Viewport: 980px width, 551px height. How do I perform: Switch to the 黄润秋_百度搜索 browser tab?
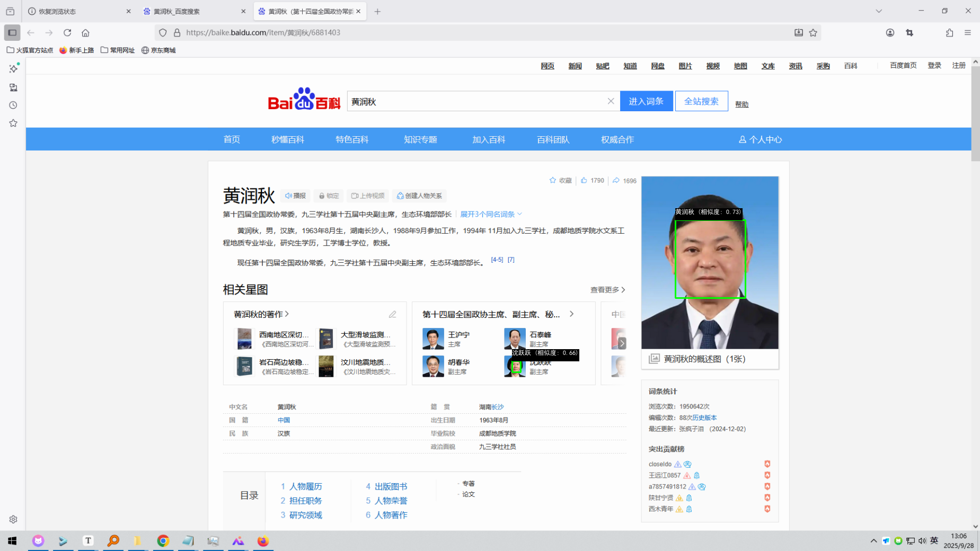point(191,11)
